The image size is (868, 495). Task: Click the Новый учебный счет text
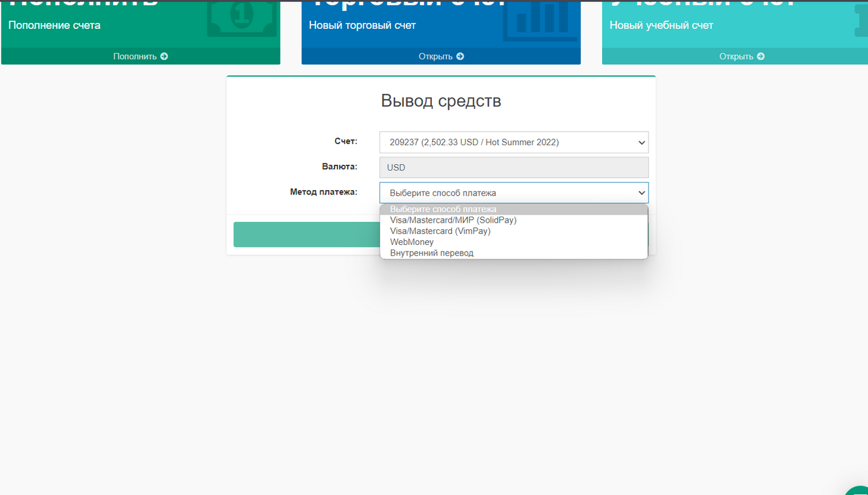661,26
